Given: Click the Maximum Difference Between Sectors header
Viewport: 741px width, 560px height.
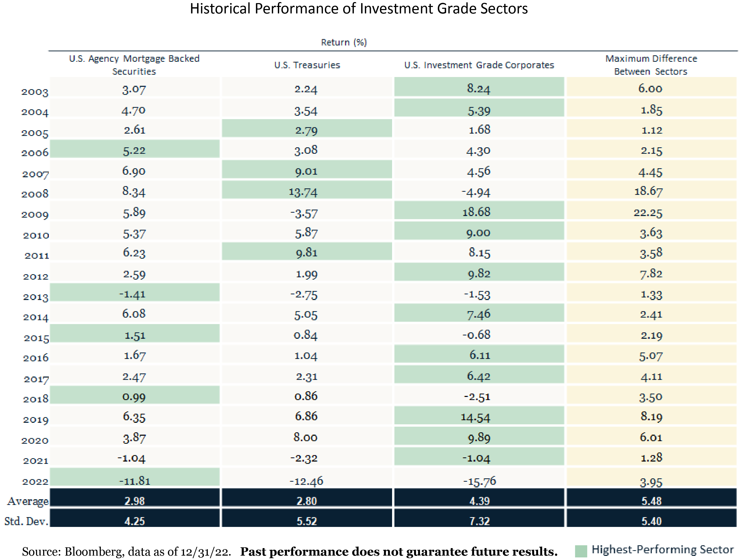Looking at the screenshot, I should pos(651,65).
